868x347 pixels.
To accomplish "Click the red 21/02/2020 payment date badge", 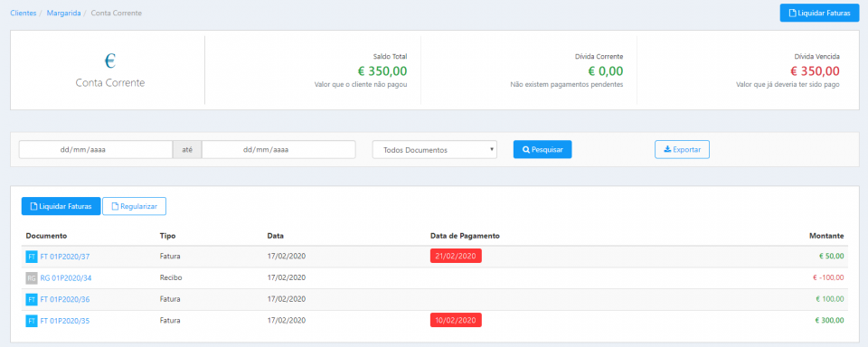I will (456, 256).
